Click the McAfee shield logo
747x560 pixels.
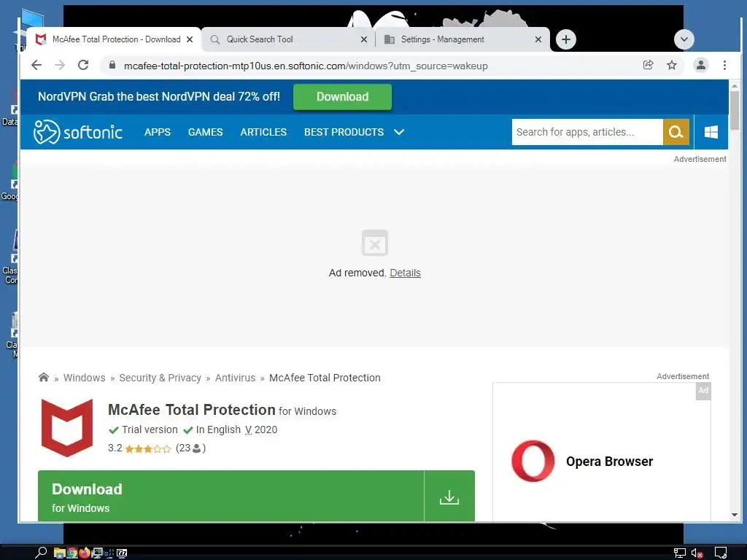[67, 427]
